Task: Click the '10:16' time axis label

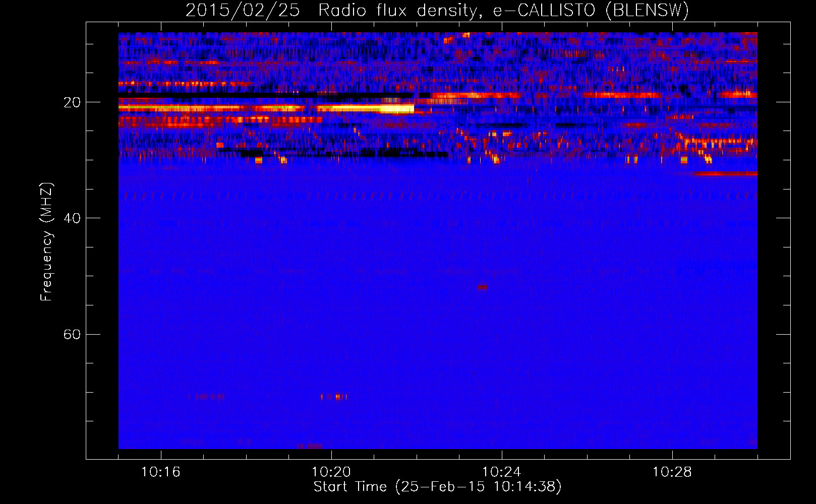Action: (x=161, y=472)
